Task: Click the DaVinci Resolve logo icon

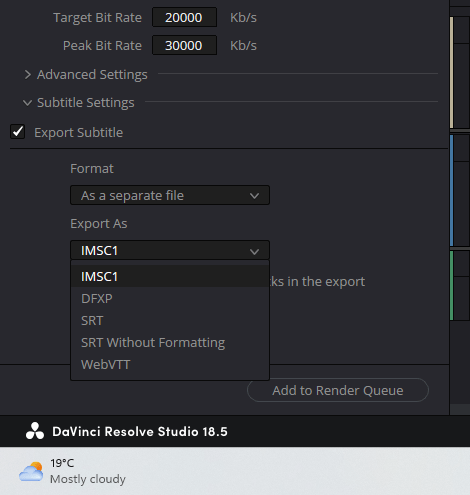Action: [x=35, y=431]
